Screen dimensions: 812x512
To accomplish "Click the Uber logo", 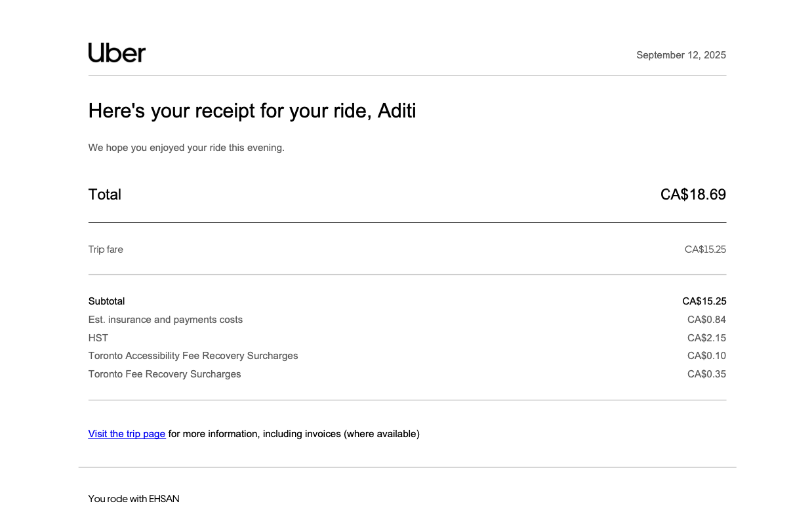I will [x=117, y=53].
